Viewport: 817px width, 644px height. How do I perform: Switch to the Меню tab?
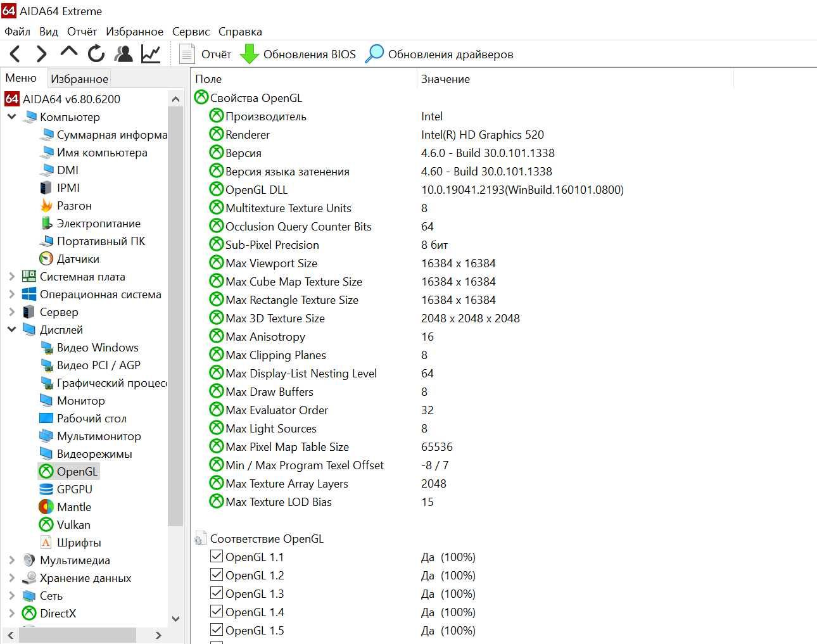coord(21,78)
